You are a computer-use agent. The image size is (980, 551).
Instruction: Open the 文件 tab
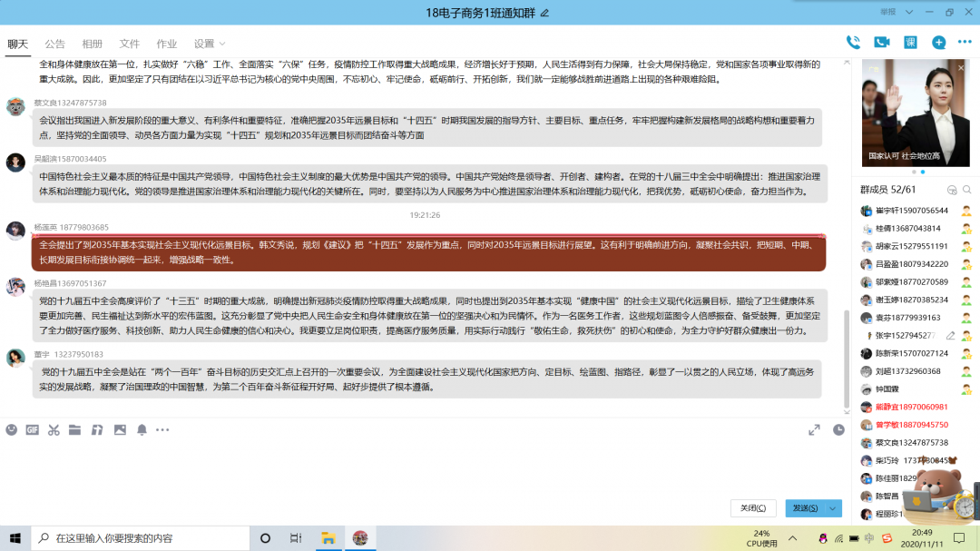[x=130, y=44]
